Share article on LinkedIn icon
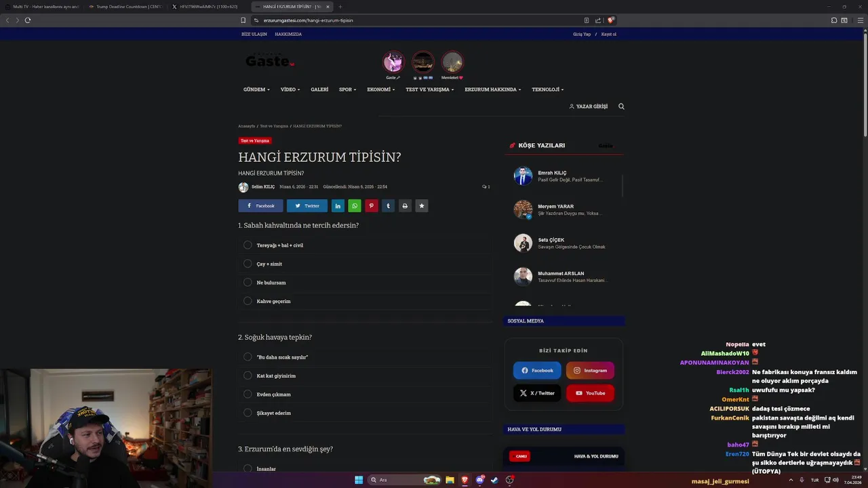 [x=338, y=205]
